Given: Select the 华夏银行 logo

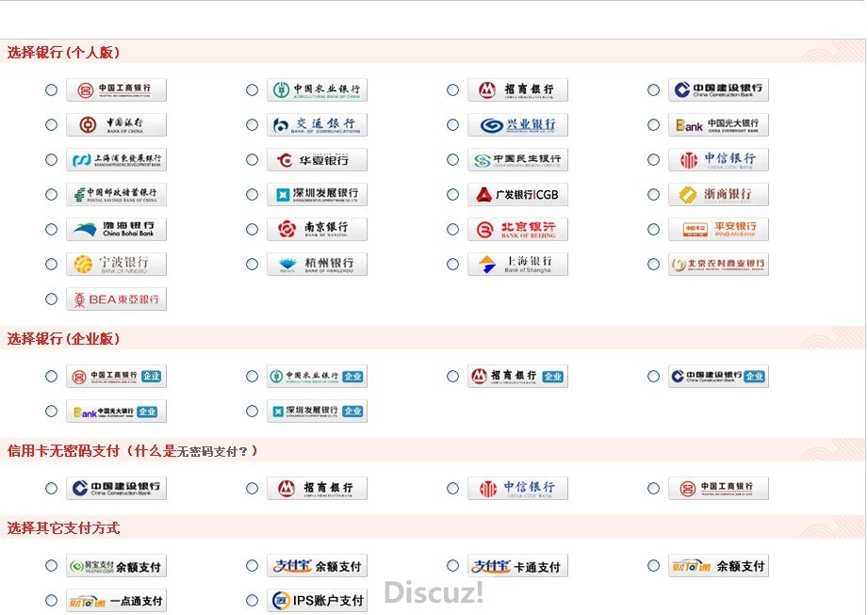Looking at the screenshot, I should point(318,159).
